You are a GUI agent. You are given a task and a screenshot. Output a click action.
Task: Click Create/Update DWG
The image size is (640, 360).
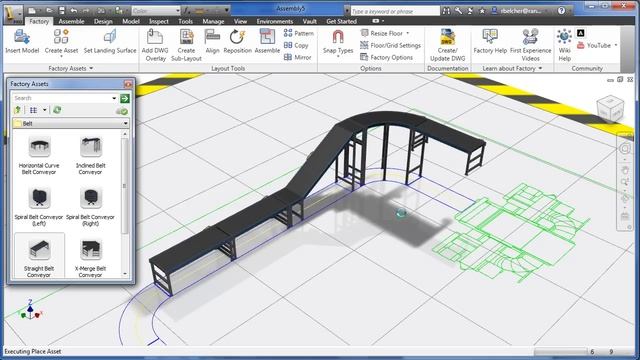448,45
